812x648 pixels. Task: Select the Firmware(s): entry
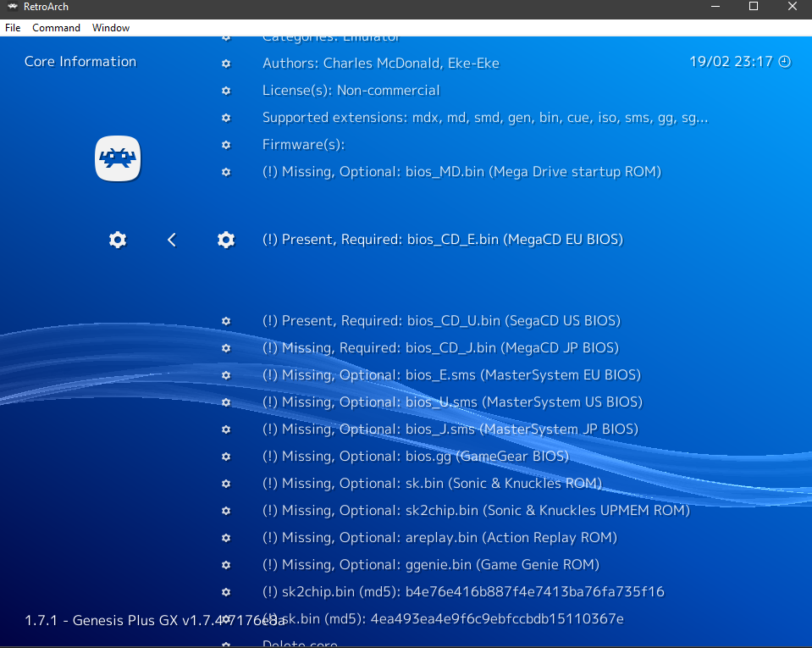303,145
